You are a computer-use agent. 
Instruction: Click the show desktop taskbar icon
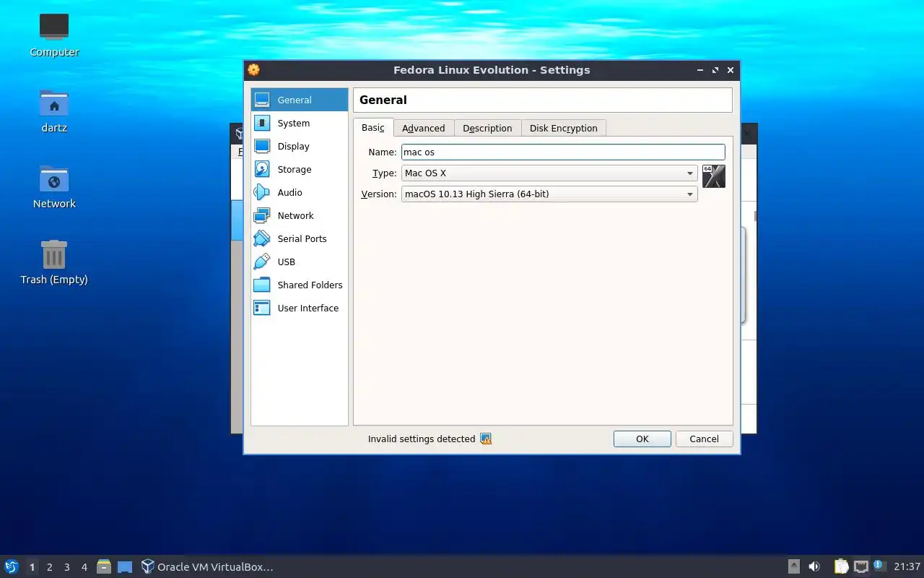click(x=125, y=566)
